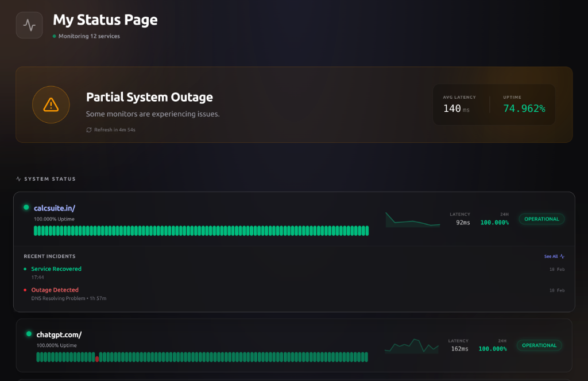
Task: Click 100.000% Uptime label under calcsuite.in/
Action: click(54, 219)
